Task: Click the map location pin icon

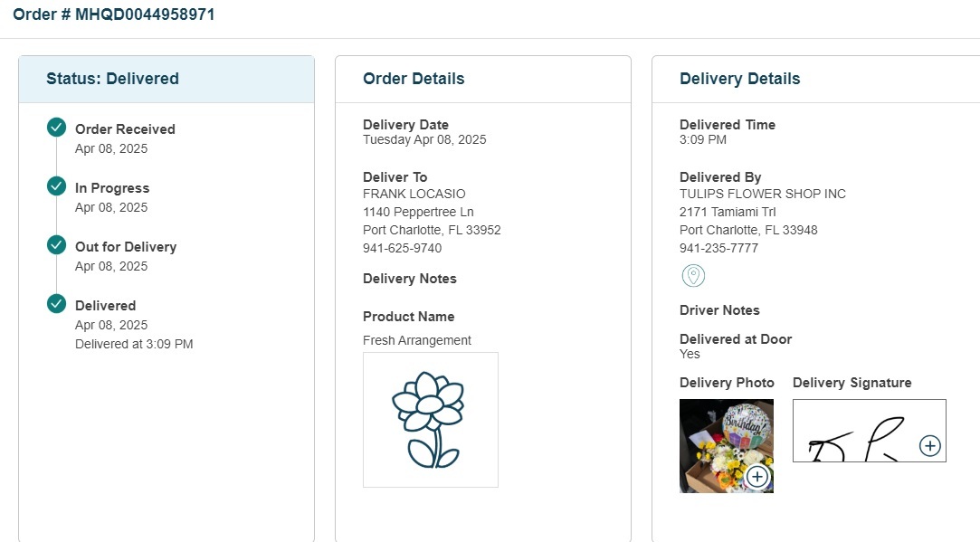Action: coord(693,276)
